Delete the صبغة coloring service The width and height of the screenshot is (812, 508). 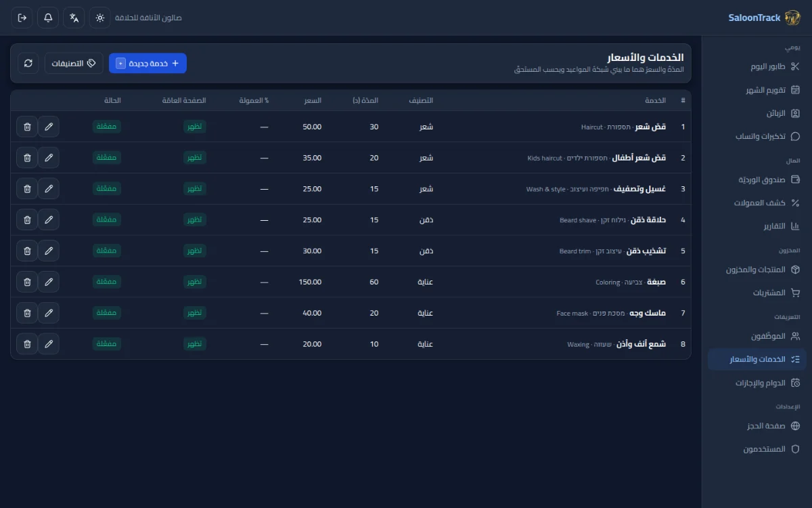[27, 282]
